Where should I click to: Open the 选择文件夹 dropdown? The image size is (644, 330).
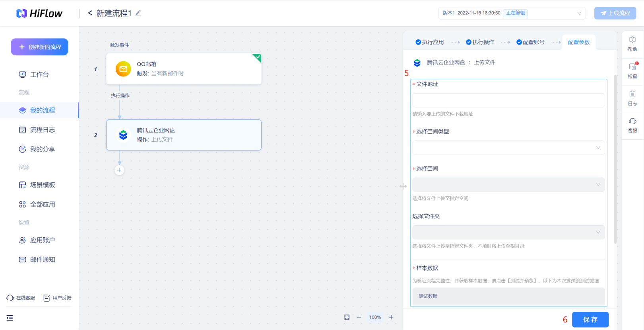[x=508, y=232]
